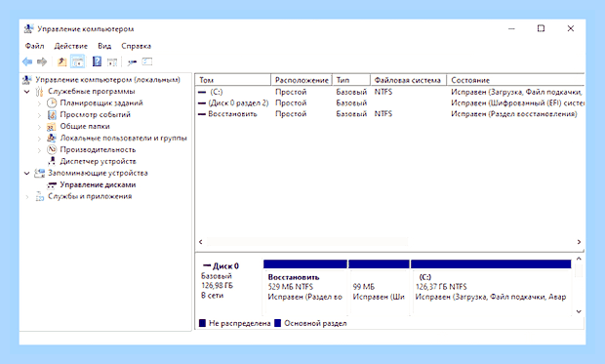Open Help with the blue question mark icon
The image size is (605, 364).
[97, 61]
